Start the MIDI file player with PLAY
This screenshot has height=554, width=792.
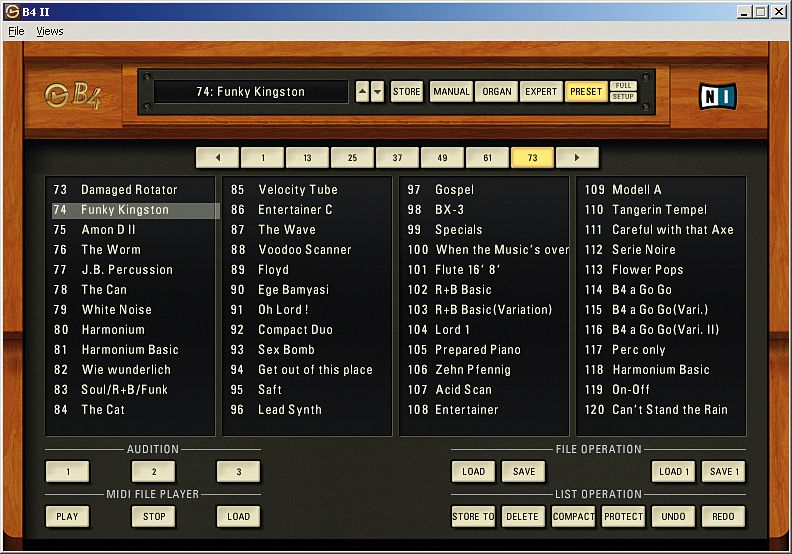pos(67,517)
